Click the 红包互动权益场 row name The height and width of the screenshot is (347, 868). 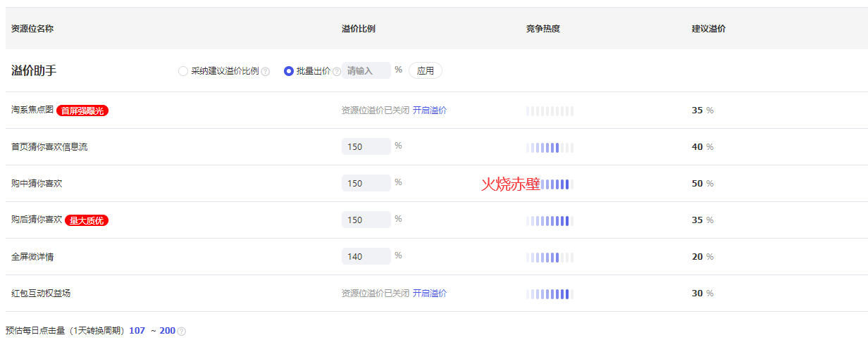pos(41,294)
